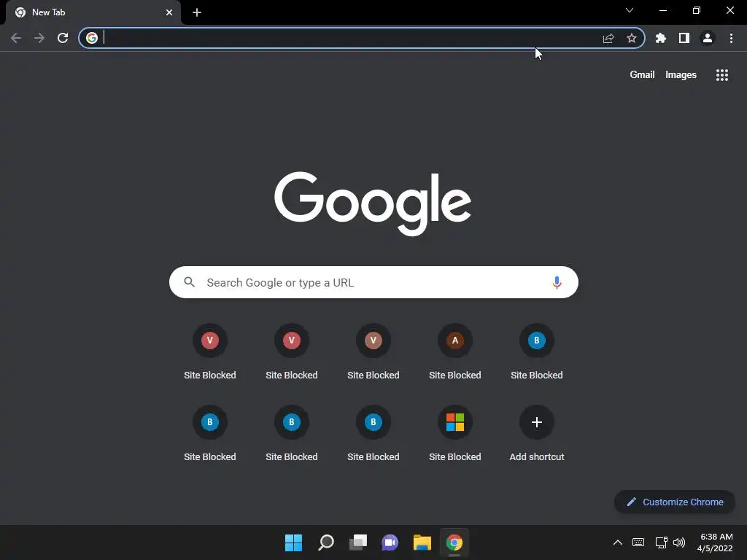Open the Windows Start menu
The image size is (747, 560).
[293, 542]
